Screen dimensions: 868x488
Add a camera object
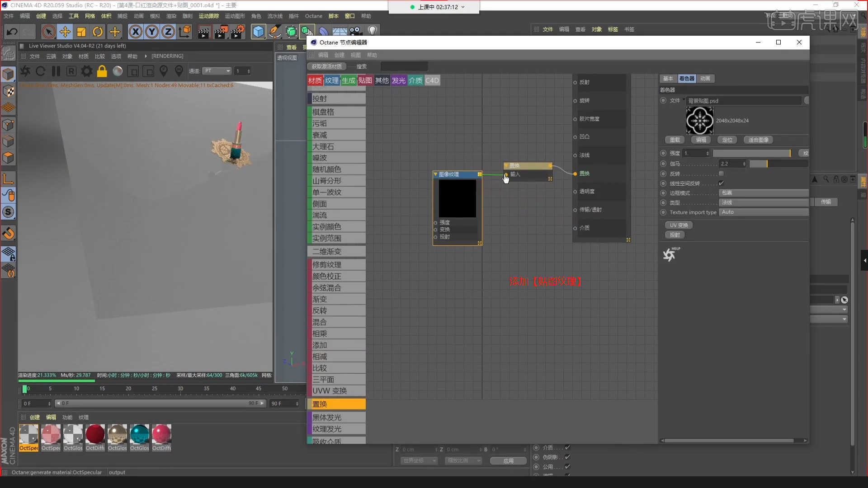[x=356, y=32]
